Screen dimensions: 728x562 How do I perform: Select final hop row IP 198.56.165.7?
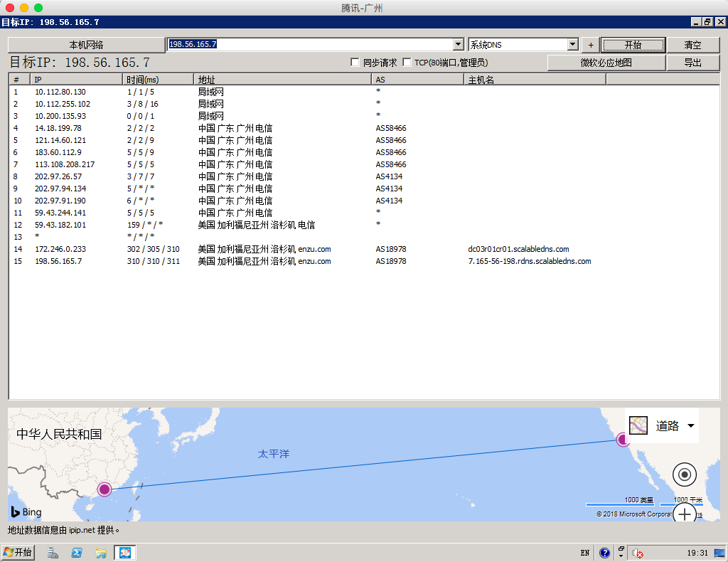(364, 261)
